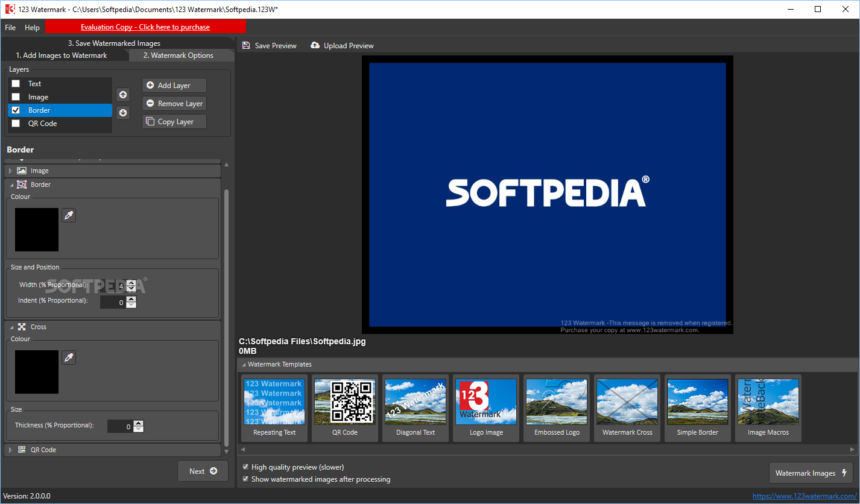Increase border Width value
860x504 pixels.
click(131, 283)
